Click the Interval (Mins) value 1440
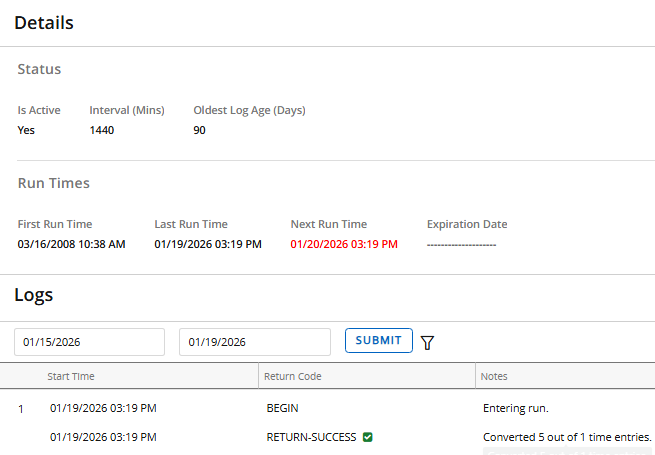This screenshot has height=455, width=655. [102, 130]
